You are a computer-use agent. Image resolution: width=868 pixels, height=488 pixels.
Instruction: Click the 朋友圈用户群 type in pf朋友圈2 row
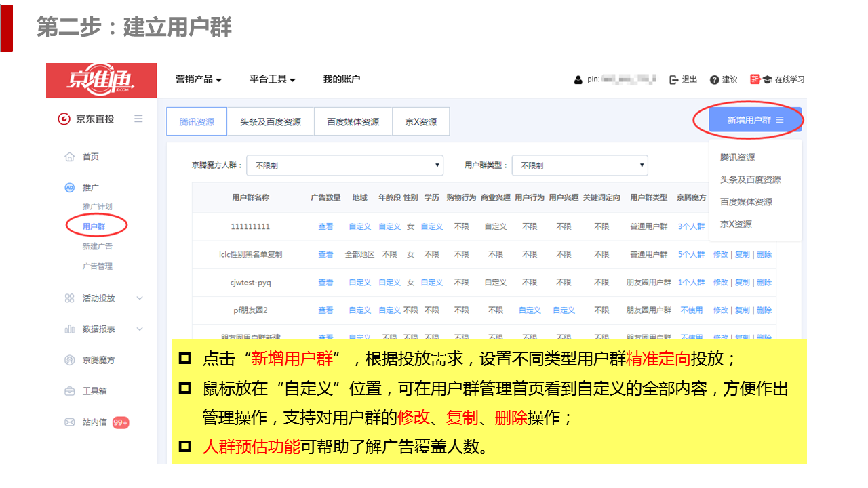coord(649,310)
